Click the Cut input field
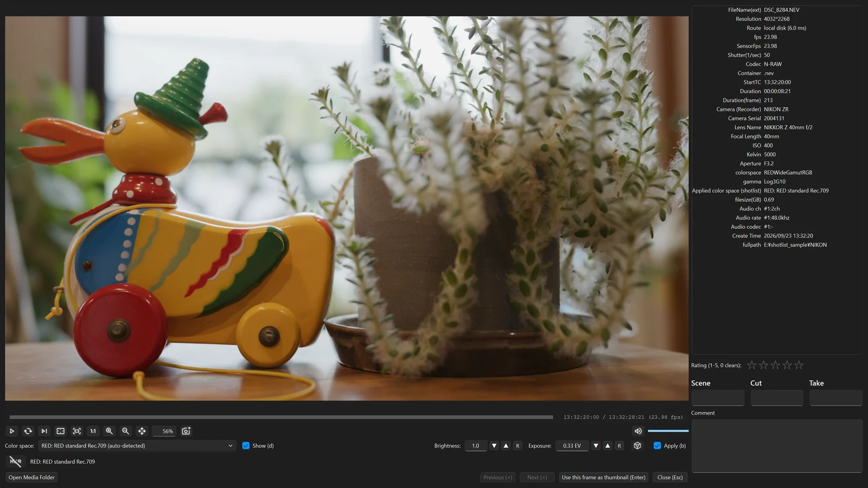The image size is (868, 488). (x=777, y=397)
